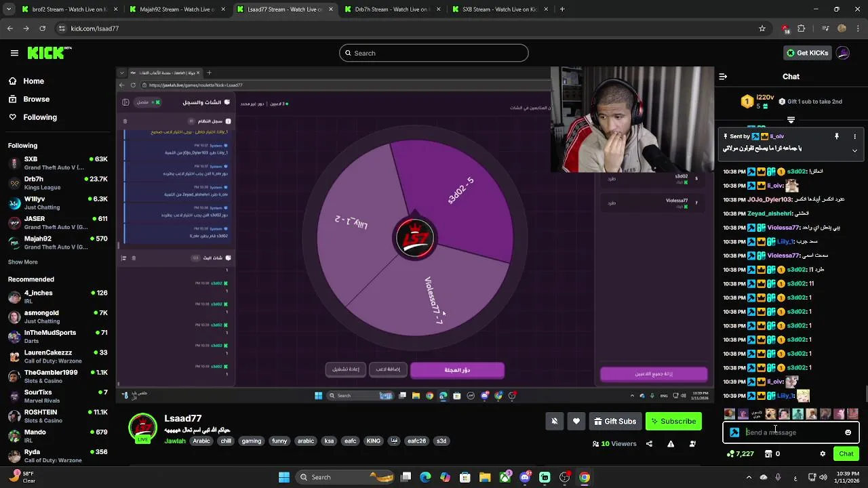This screenshot has width=868, height=488.
Task: Open Chrome three-dot menu
Action: click(x=858, y=28)
